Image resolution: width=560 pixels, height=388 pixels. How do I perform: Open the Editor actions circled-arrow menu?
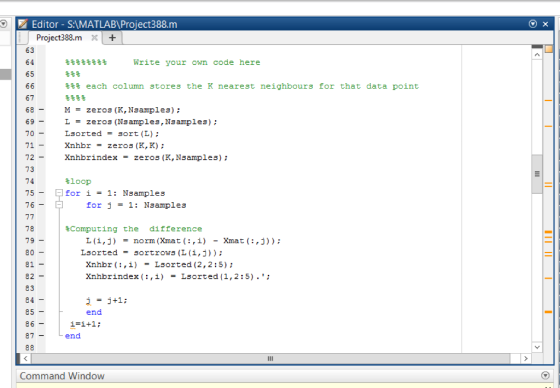pos(532,24)
